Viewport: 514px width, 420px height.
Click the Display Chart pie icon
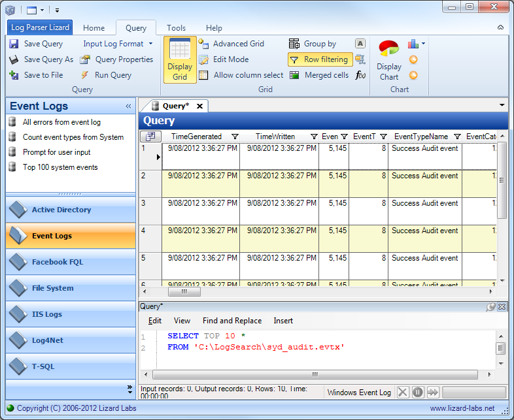(x=389, y=48)
